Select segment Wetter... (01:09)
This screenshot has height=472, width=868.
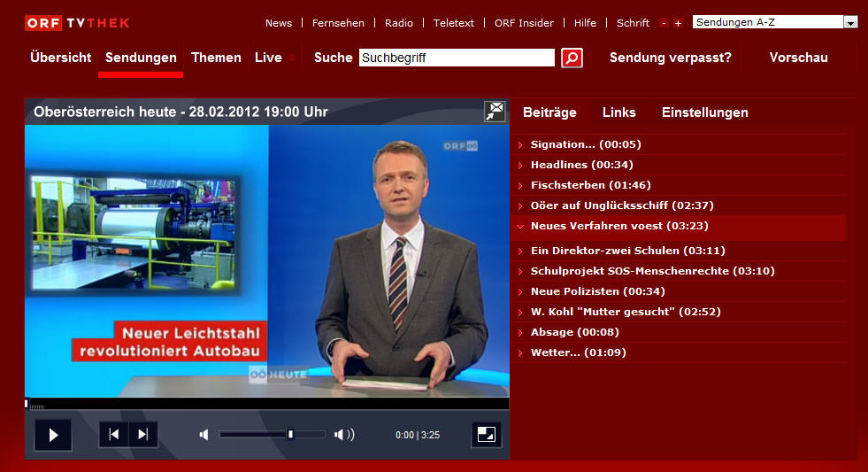click(x=579, y=352)
